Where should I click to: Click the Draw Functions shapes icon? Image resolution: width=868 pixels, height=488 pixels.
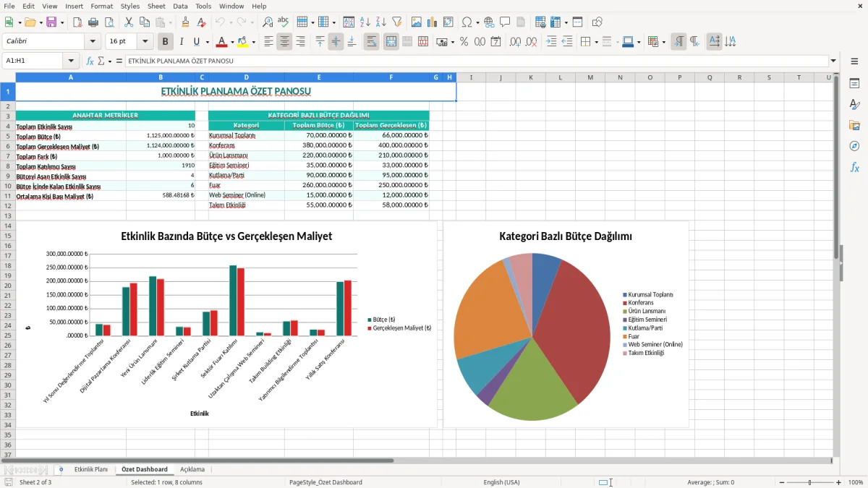coord(597,22)
